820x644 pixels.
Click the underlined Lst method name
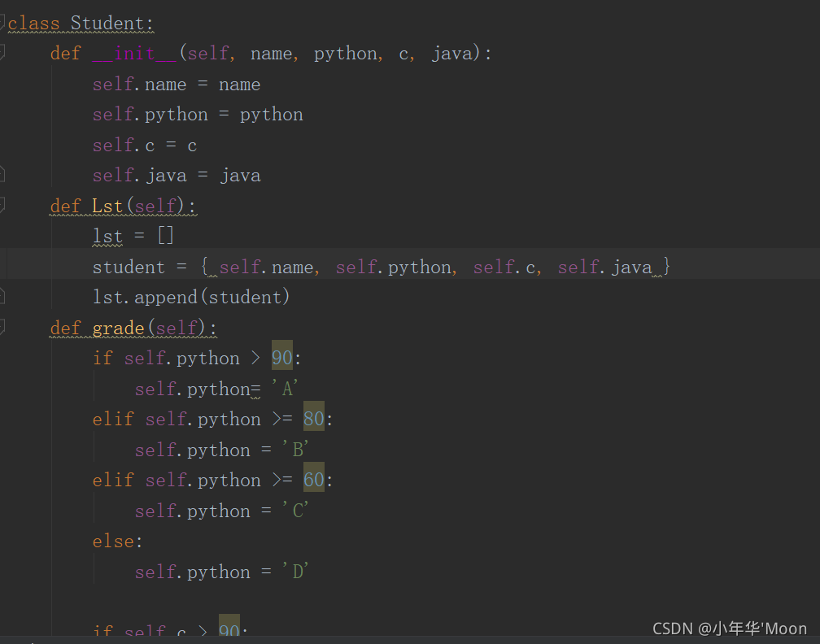[x=107, y=206]
